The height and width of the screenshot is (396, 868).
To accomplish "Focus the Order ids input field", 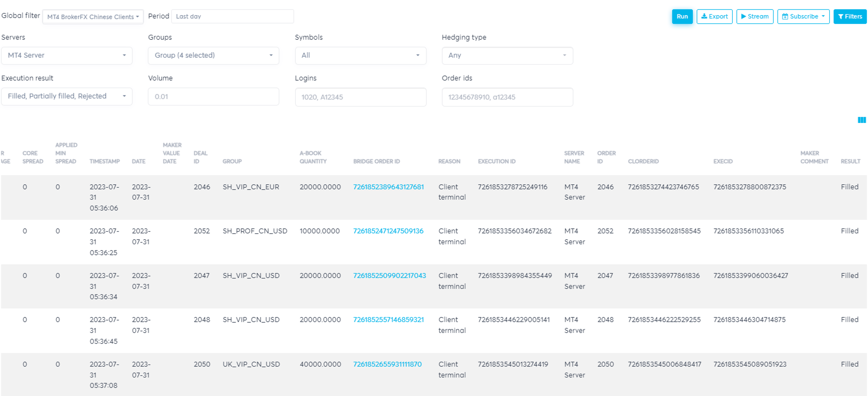I will pyautogui.click(x=507, y=97).
